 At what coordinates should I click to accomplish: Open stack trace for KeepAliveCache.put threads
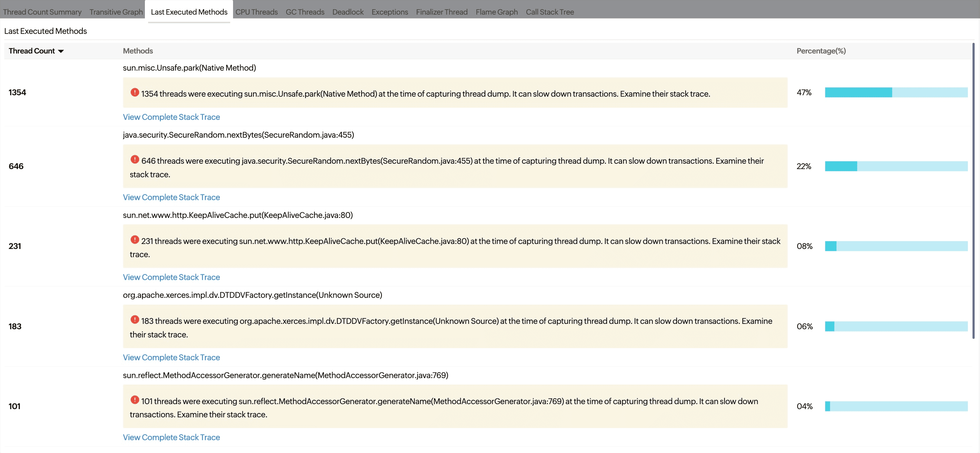[x=171, y=277]
